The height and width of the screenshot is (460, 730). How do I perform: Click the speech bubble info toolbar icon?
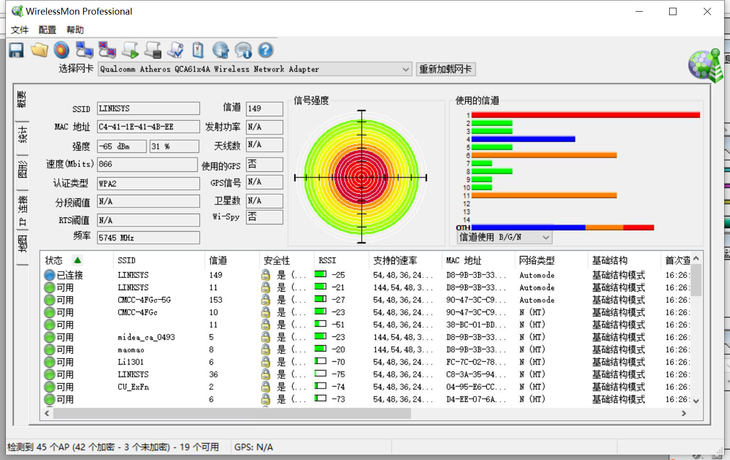(x=243, y=50)
